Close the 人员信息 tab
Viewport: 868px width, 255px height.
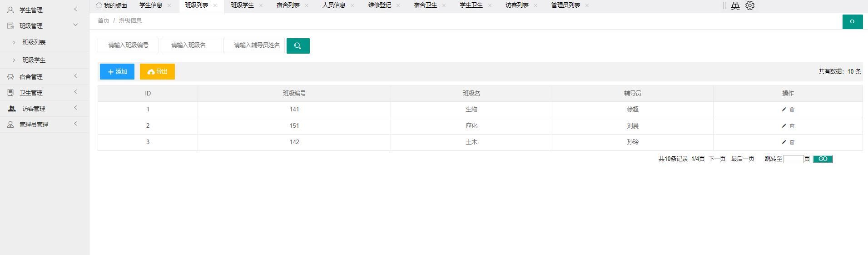[x=352, y=5]
